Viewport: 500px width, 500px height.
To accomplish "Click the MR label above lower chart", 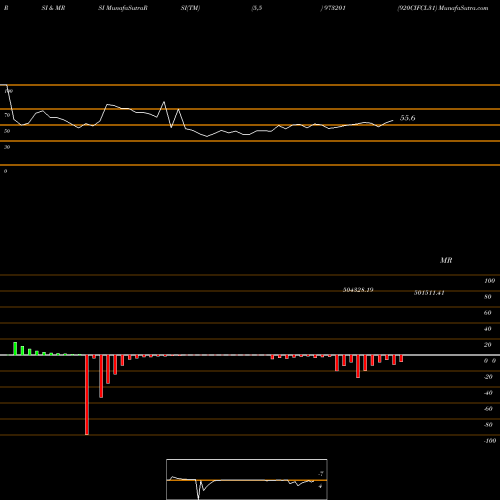I will pos(446,260).
